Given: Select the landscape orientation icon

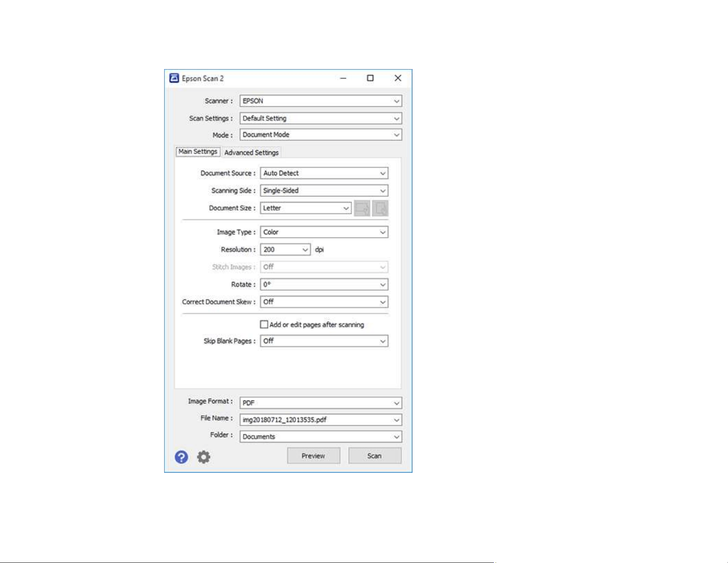Looking at the screenshot, I should 362,208.
